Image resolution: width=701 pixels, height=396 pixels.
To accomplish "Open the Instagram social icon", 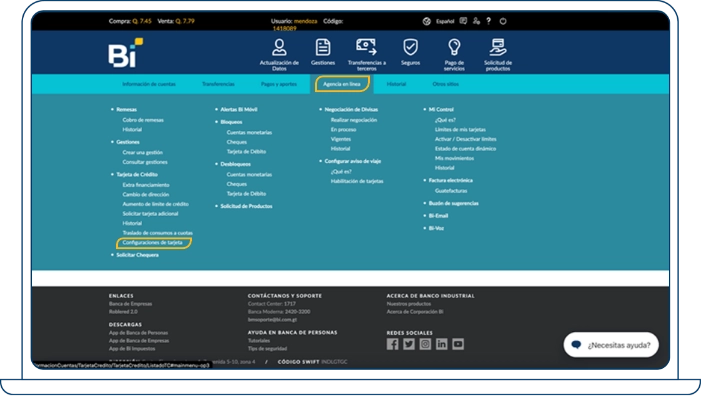I will click(x=425, y=344).
